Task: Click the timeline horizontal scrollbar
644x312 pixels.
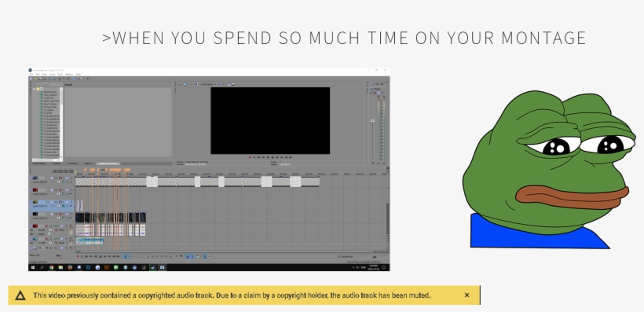Action: pos(231,251)
